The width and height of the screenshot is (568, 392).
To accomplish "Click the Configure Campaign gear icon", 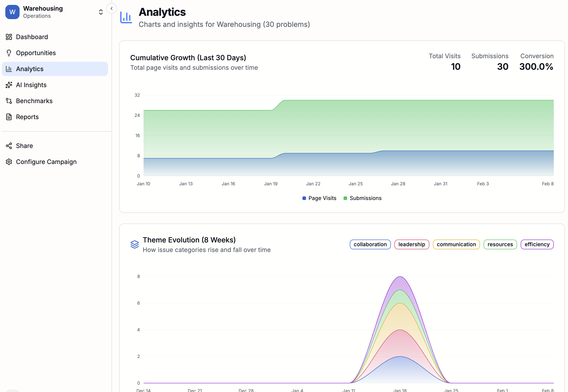I will point(9,162).
